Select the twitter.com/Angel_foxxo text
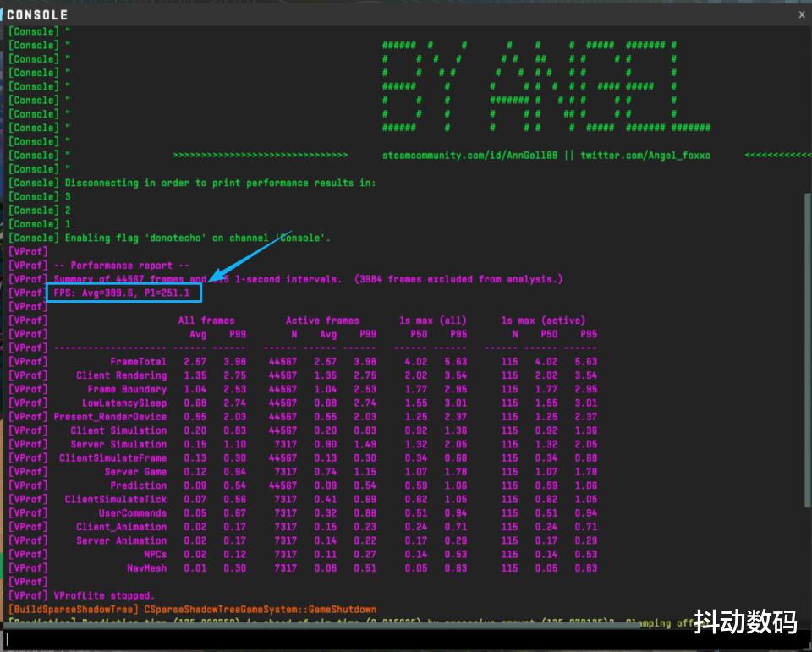Image resolution: width=812 pixels, height=652 pixels. tap(645, 156)
